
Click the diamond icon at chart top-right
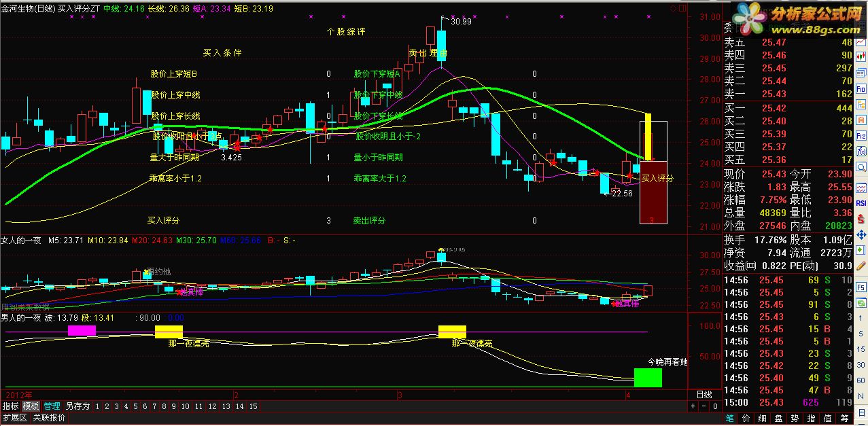coord(673,8)
